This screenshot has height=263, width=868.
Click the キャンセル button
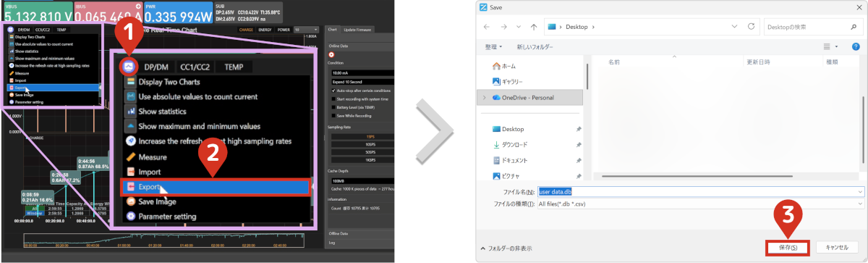[837, 247]
